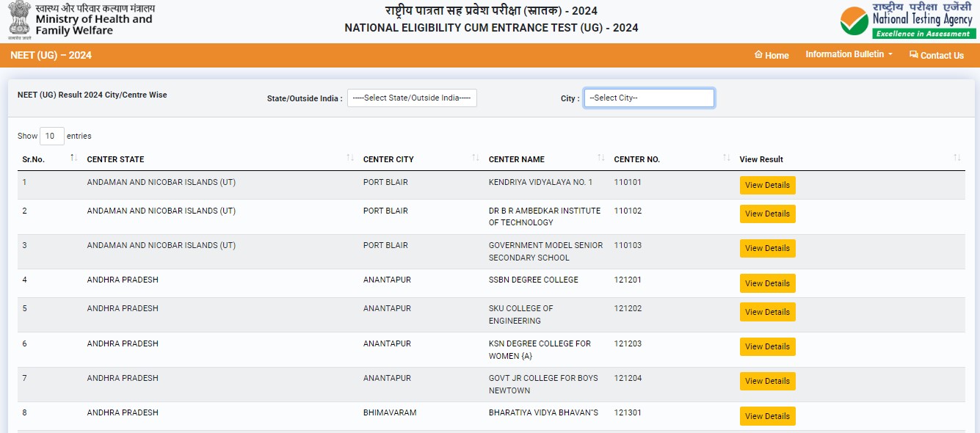Click the NEET (UG) – 2024 brand link
The height and width of the screenshot is (433, 980).
pos(51,56)
